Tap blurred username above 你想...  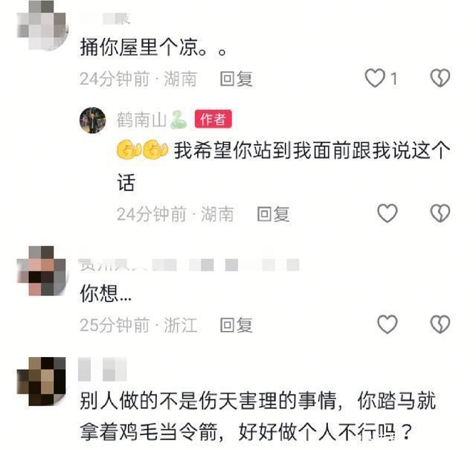(x=189, y=265)
